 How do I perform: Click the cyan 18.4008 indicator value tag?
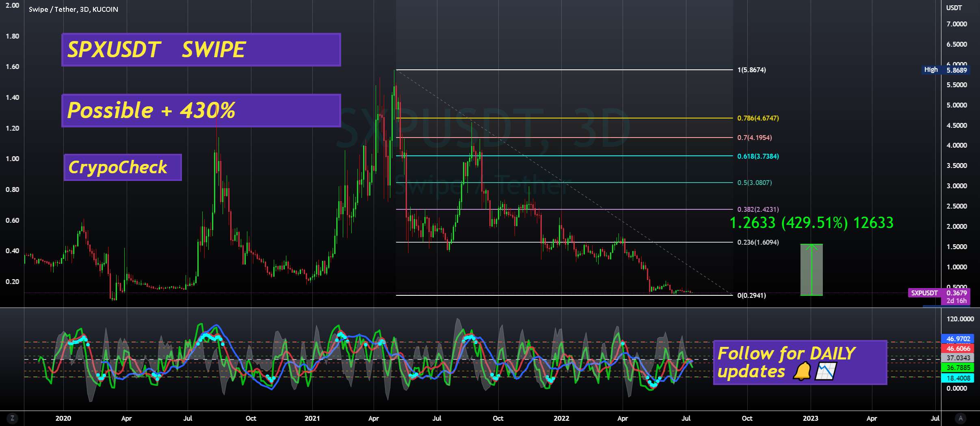[958, 378]
